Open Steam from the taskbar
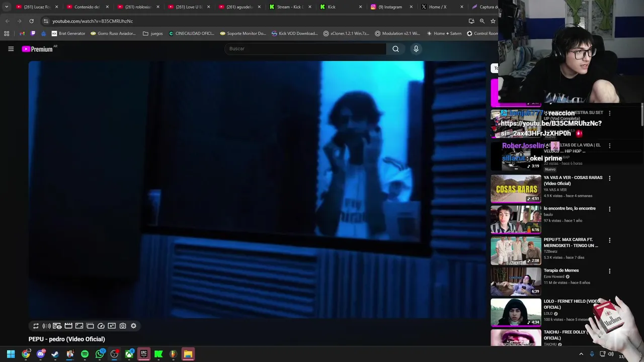The width and height of the screenshot is (644, 362). (x=55, y=354)
